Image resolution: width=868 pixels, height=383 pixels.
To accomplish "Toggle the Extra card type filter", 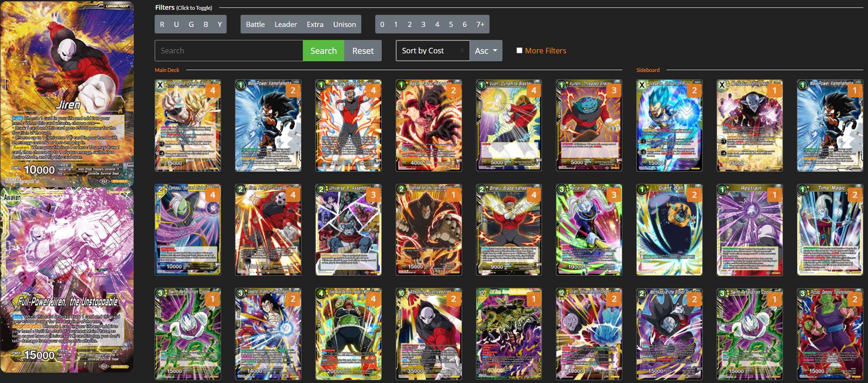I will tap(315, 25).
